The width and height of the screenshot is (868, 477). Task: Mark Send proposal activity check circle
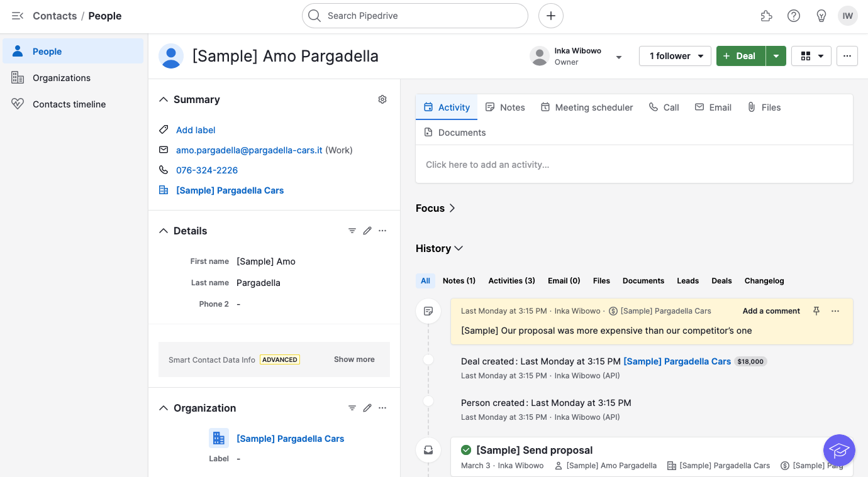(466, 450)
